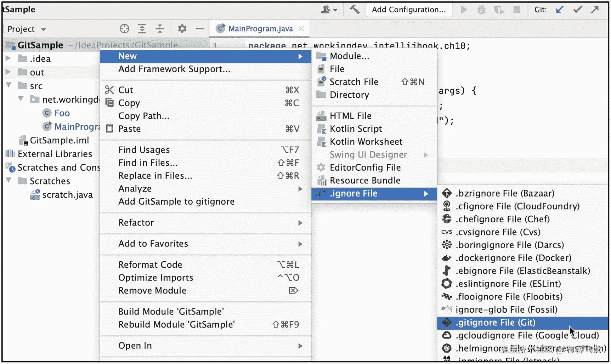Choose Replace in Files menu item
611x364 pixels.
(205, 176)
